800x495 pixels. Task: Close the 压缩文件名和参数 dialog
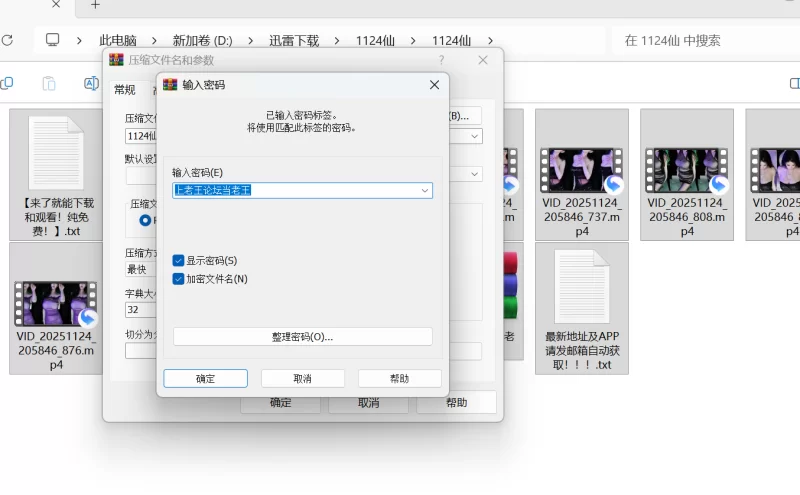point(483,60)
